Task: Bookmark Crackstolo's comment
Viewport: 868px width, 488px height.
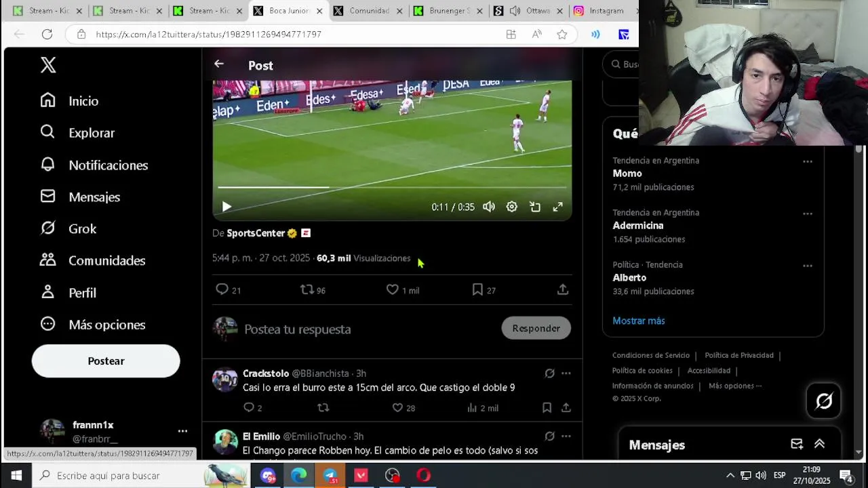Action: 547,407
